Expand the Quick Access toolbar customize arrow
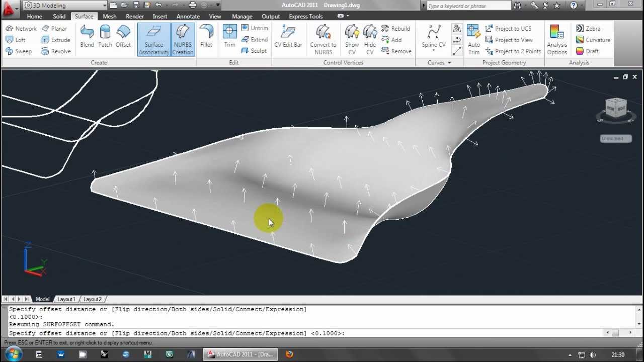644x362 pixels. 218,5
